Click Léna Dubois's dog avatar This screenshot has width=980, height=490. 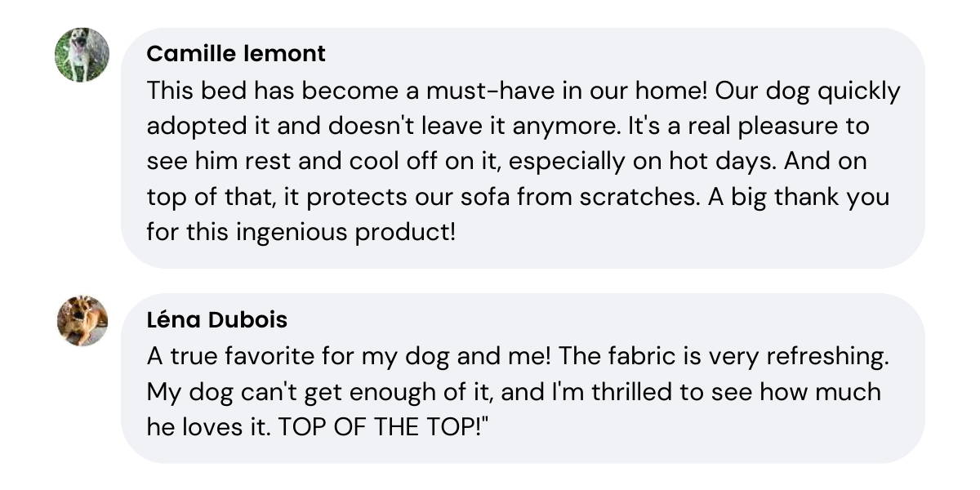pos(82,320)
